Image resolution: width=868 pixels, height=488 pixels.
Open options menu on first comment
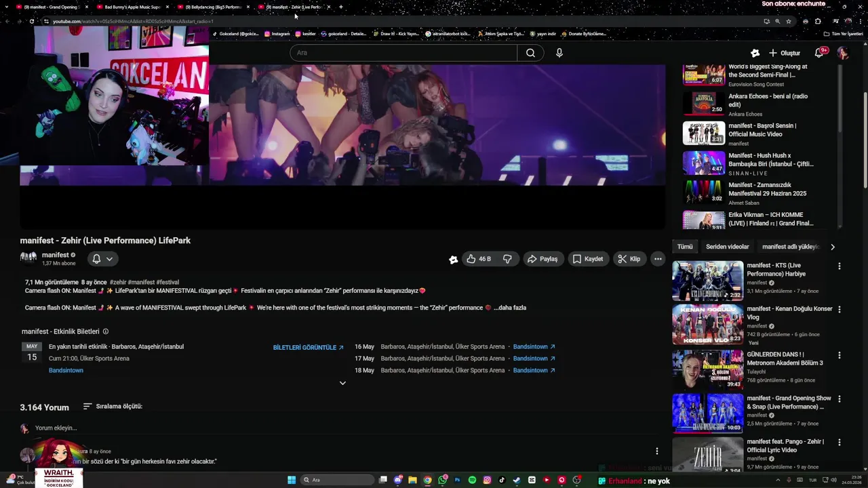656,451
